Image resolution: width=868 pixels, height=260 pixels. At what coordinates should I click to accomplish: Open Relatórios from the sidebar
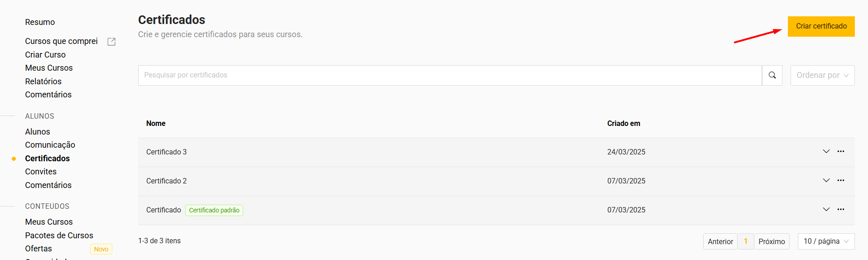click(x=43, y=82)
